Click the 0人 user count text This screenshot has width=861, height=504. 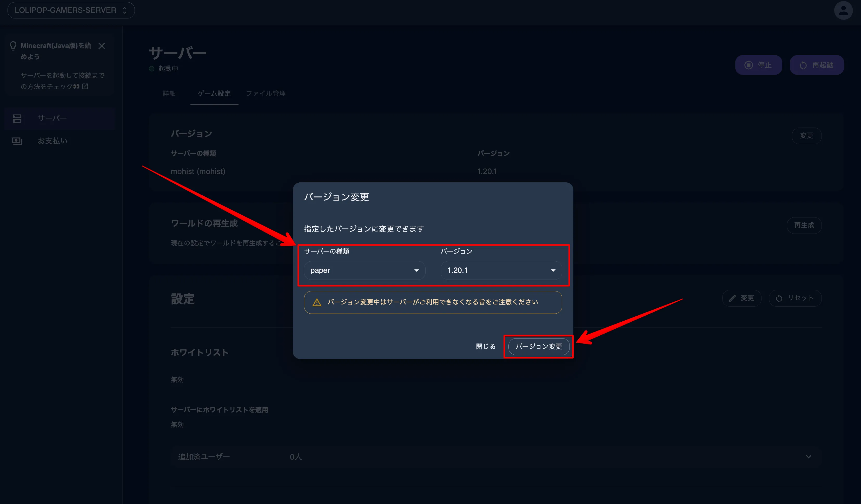pyautogui.click(x=296, y=456)
